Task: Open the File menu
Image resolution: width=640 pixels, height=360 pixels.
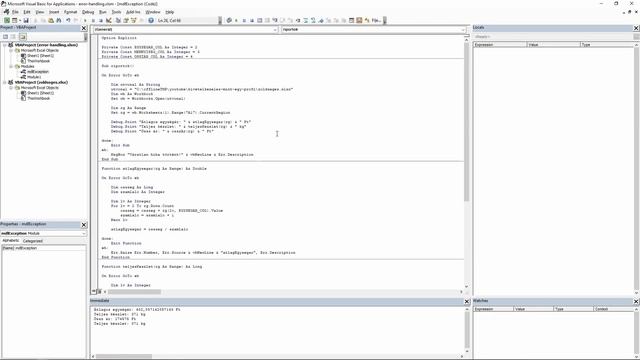Action: 15,12
